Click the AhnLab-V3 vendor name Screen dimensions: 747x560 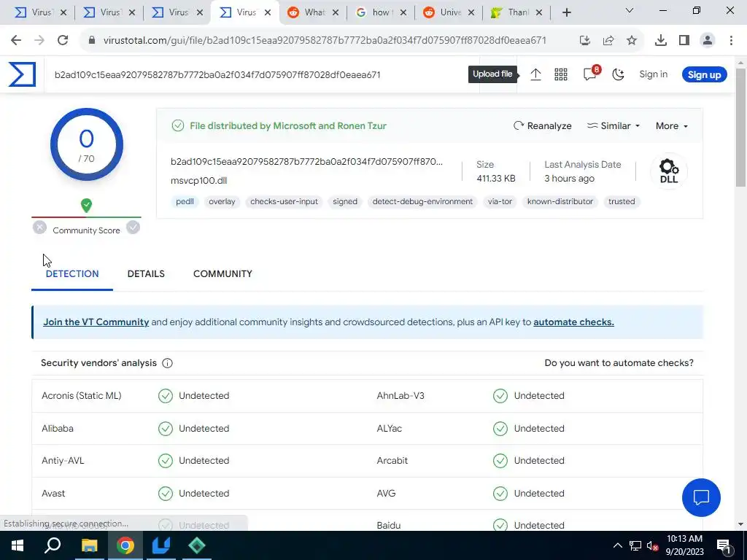tap(400, 396)
